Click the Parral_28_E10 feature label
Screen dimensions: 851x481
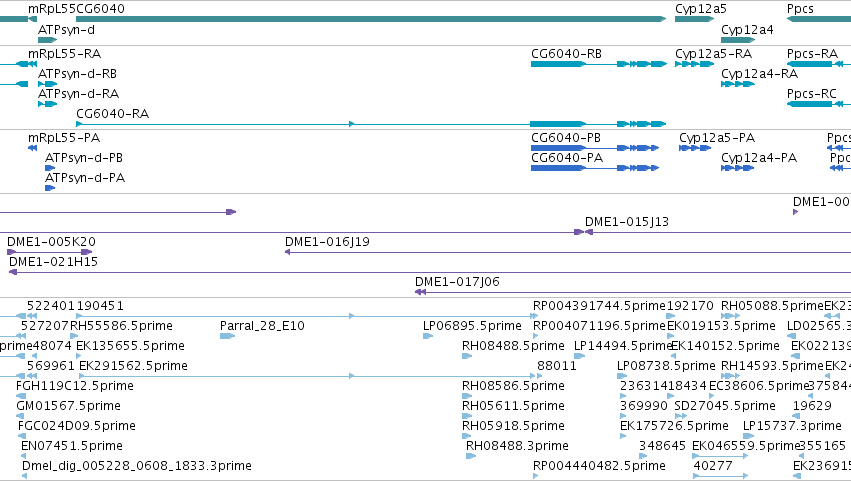click(262, 326)
